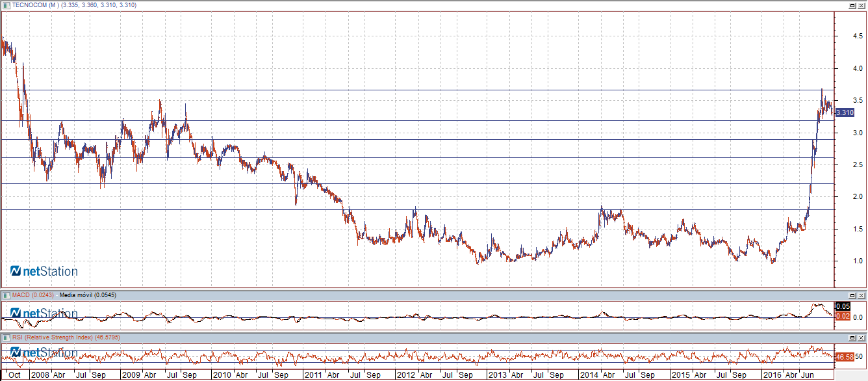
Task: Maximize the TECNOCOM price chart panel
Action: [852, 5]
